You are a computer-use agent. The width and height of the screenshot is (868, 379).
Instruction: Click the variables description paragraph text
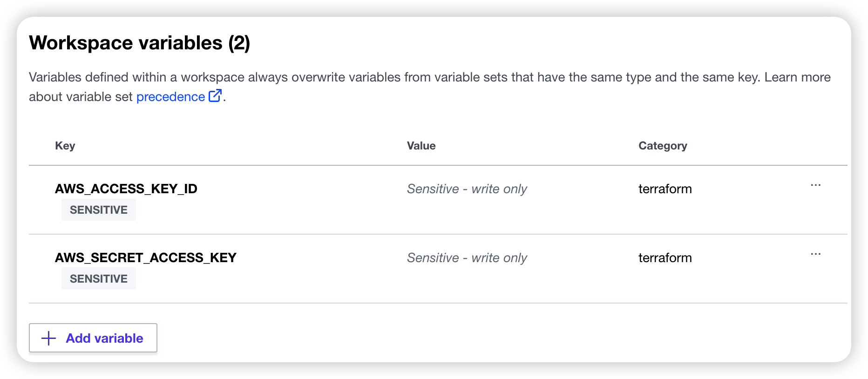[430, 87]
